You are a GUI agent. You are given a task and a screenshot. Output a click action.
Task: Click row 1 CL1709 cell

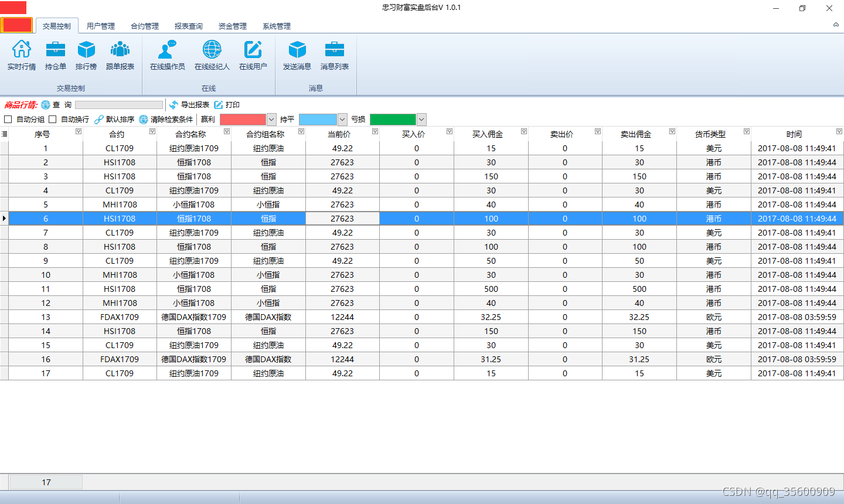pos(120,148)
